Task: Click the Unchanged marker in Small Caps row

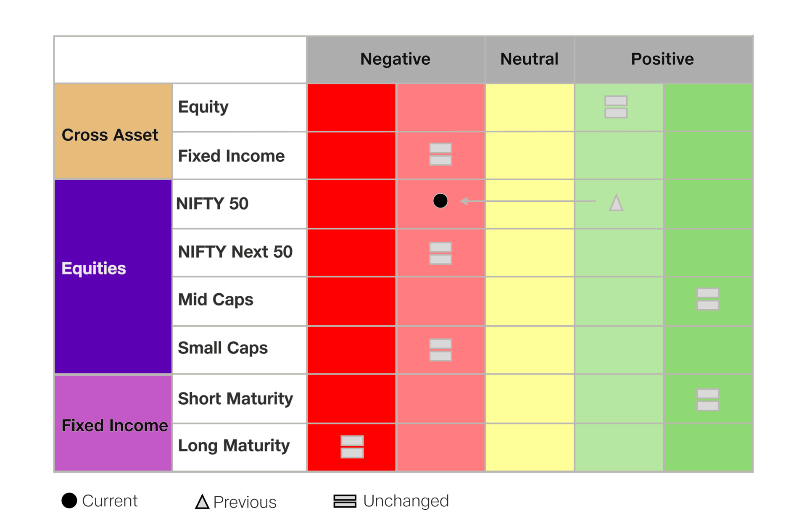Action: (440, 350)
